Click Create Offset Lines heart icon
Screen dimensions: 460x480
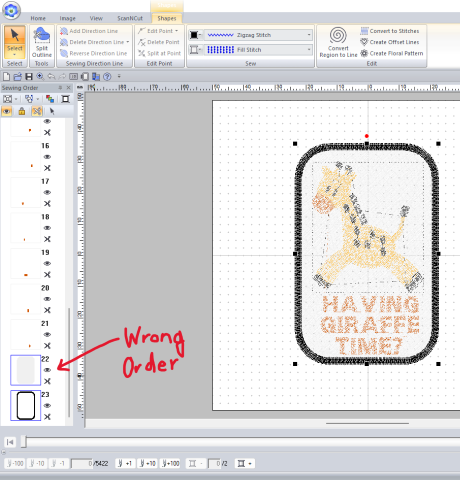(x=364, y=42)
